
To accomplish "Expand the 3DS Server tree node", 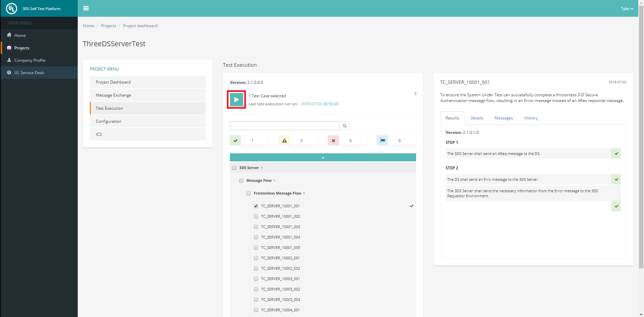I will point(249,168).
